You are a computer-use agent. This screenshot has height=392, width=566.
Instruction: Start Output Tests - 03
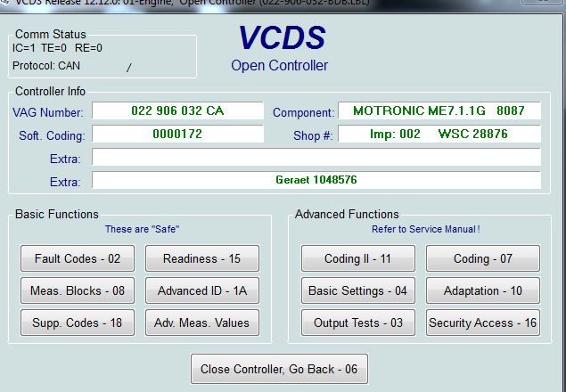tap(358, 323)
